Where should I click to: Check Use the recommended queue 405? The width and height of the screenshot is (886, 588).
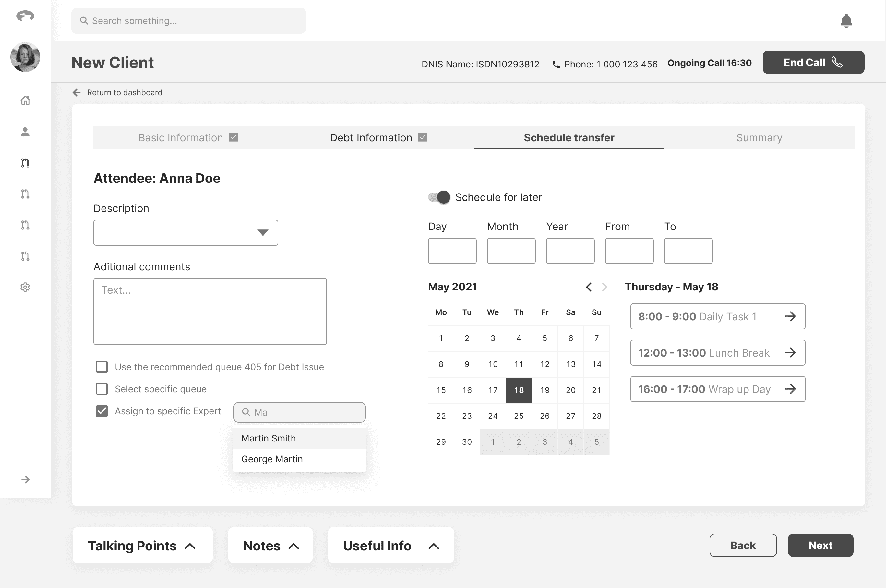102,367
